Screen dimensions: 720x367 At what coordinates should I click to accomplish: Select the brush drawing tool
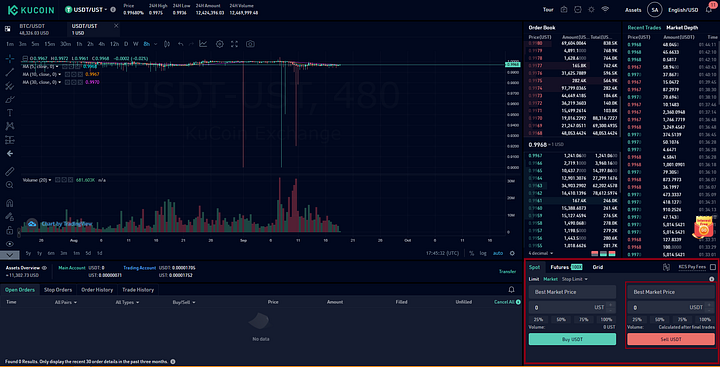pos(10,99)
